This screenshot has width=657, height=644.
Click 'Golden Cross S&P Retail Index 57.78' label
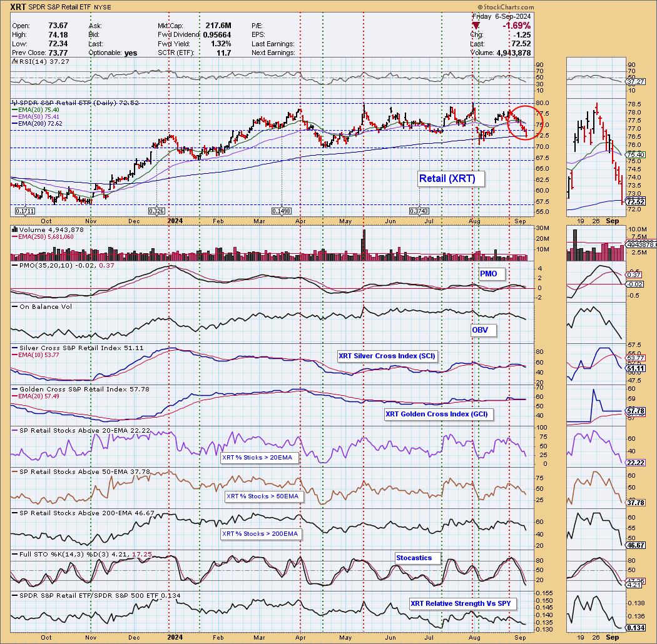pos(84,389)
